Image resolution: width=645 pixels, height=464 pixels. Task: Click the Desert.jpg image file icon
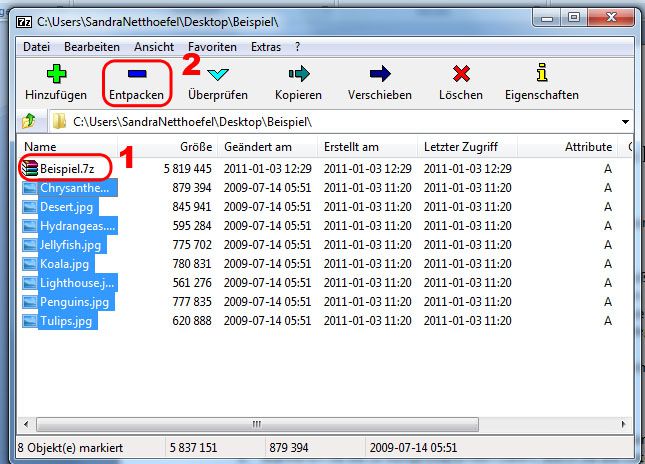click(x=30, y=206)
